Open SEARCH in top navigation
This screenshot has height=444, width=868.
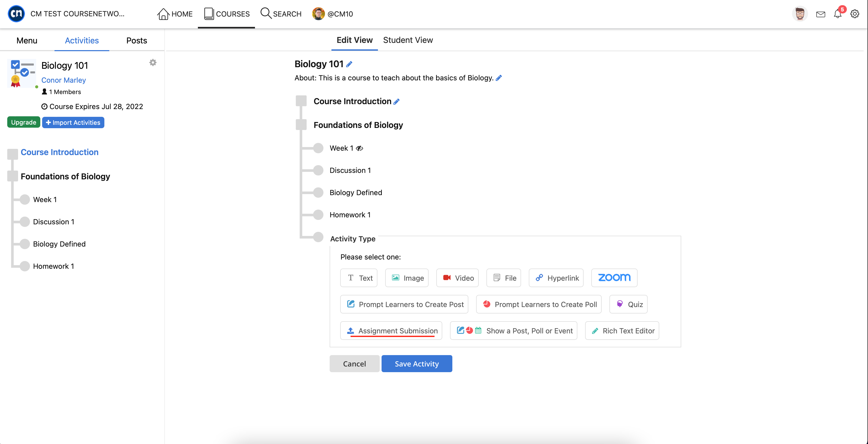click(281, 14)
